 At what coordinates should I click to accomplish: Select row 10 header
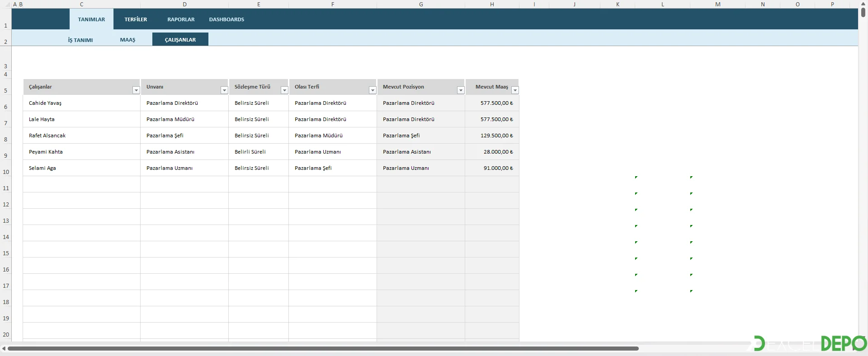point(6,172)
